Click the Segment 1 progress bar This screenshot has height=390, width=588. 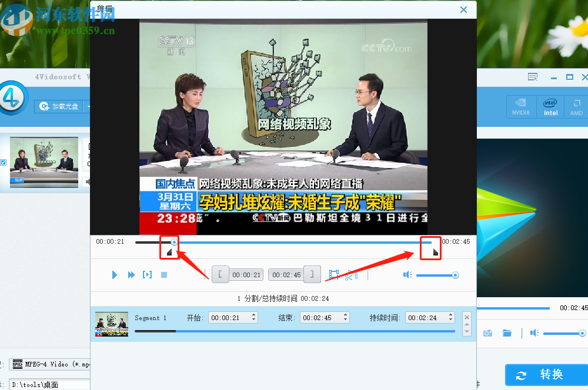point(295,331)
